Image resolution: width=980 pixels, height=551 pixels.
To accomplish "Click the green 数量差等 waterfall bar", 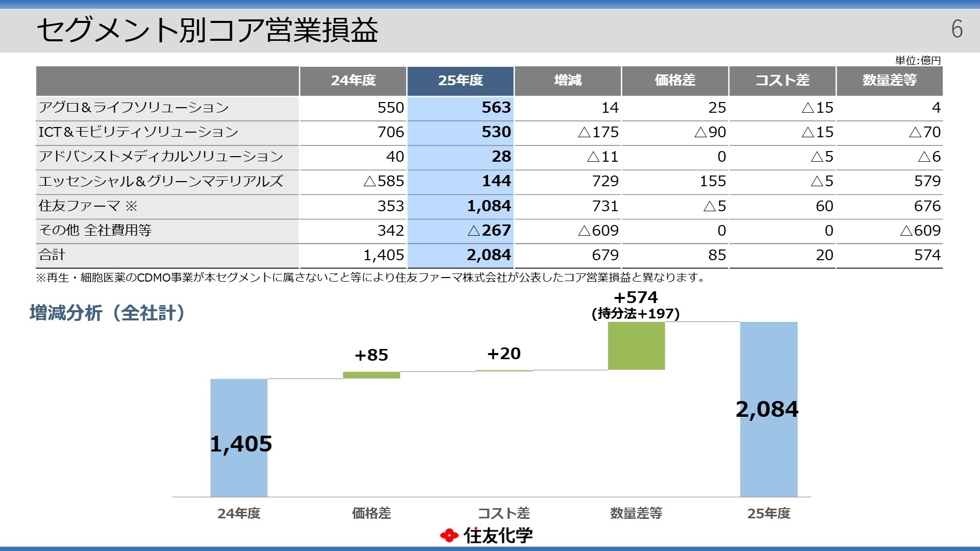I will [x=636, y=346].
